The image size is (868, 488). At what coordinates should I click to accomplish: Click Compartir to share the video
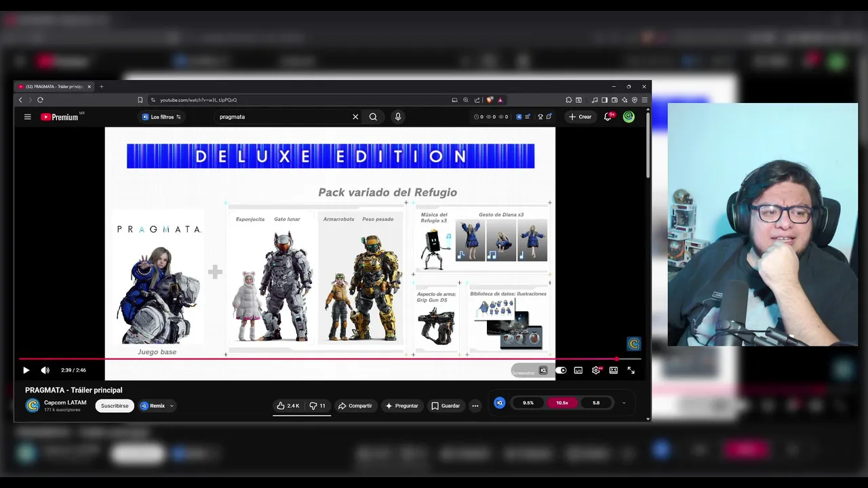[355, 406]
